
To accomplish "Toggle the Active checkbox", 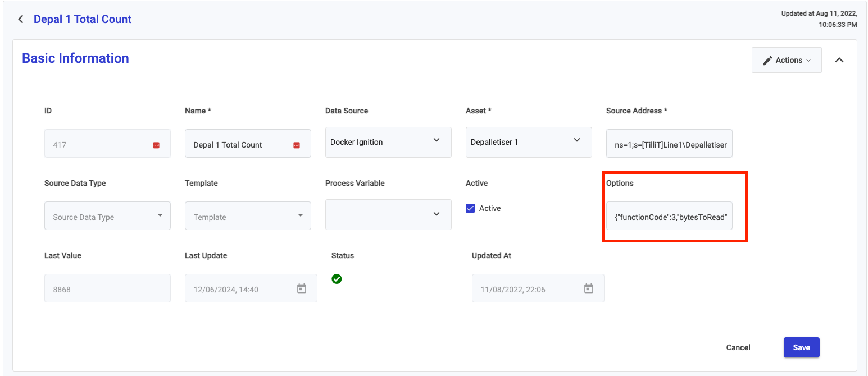I will point(470,208).
